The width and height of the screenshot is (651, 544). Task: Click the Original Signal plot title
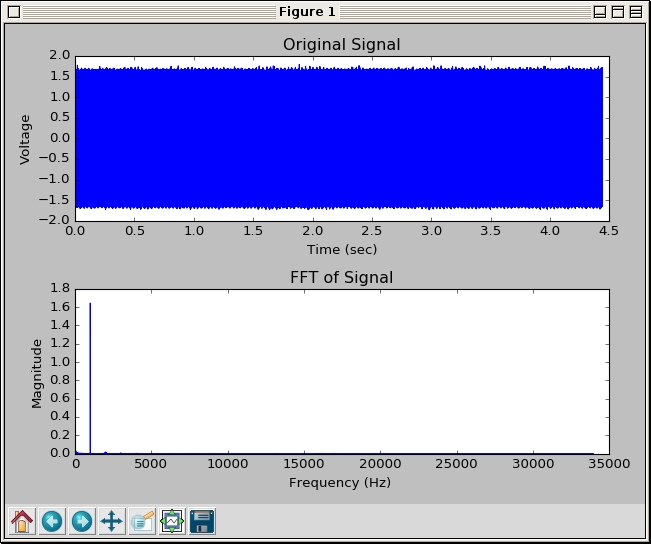coord(341,44)
